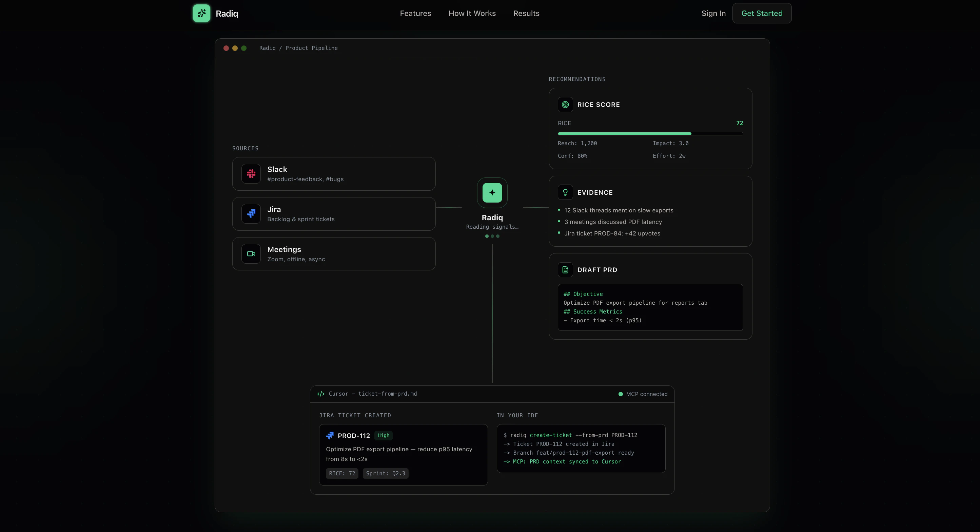Select the Jira source card

(x=334, y=214)
